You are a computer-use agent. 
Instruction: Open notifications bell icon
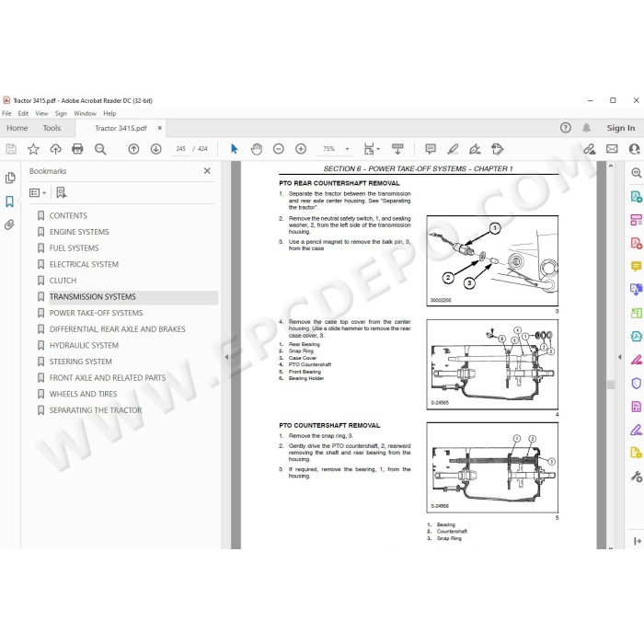click(x=587, y=128)
